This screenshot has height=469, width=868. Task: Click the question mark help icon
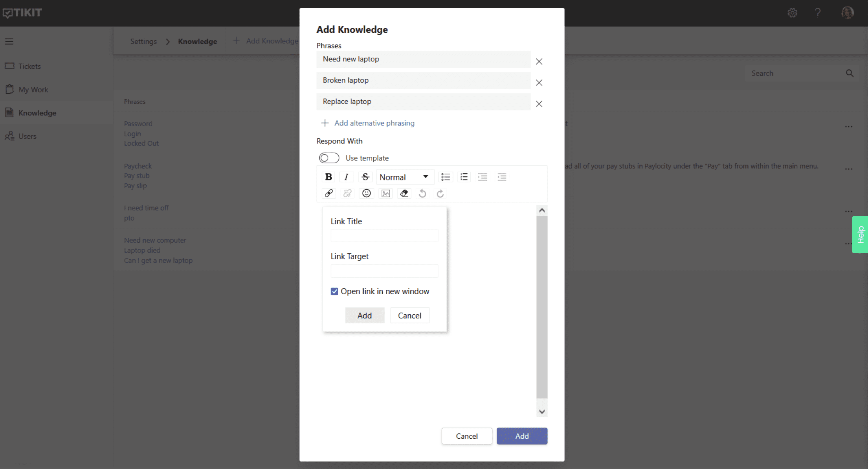pos(817,13)
